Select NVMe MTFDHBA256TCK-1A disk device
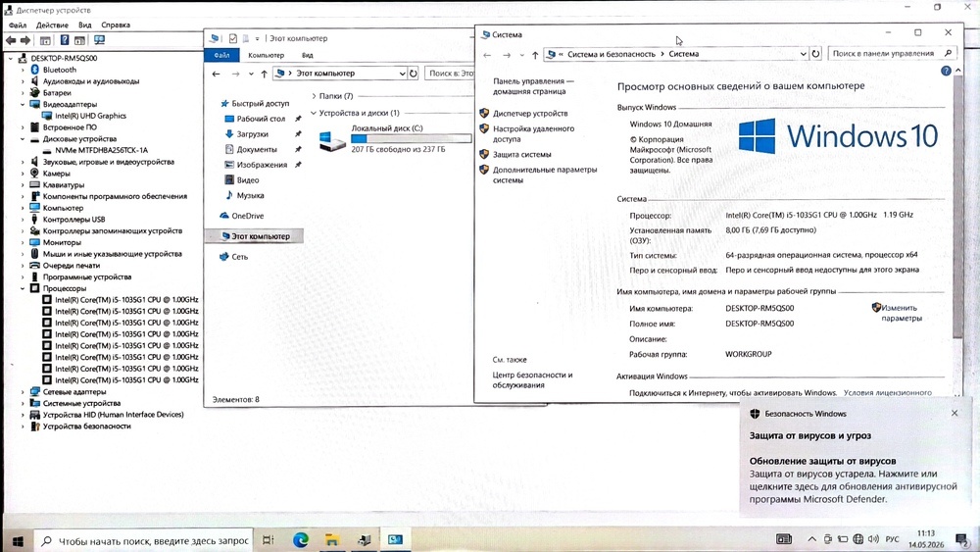This screenshot has height=552, width=980. pyautogui.click(x=101, y=151)
